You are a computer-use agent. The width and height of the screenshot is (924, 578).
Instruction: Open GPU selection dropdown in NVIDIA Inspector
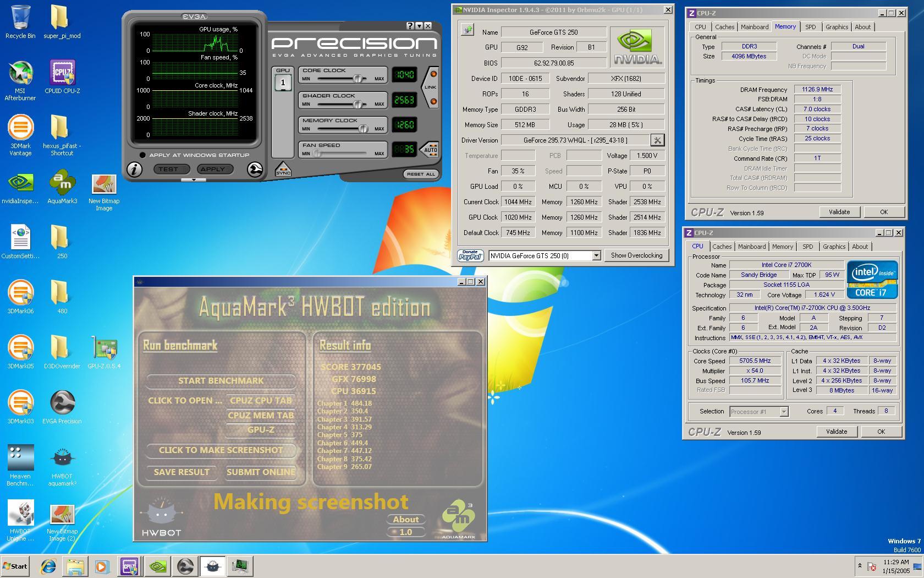click(x=596, y=255)
